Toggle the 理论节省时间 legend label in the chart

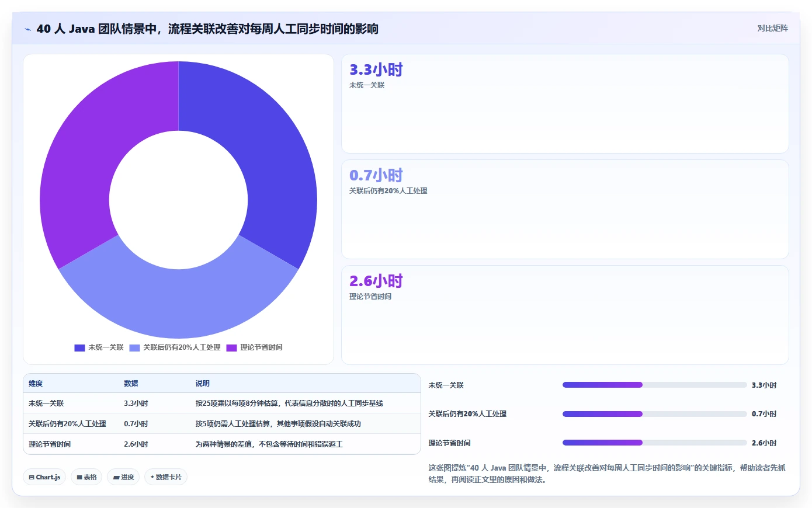point(261,347)
